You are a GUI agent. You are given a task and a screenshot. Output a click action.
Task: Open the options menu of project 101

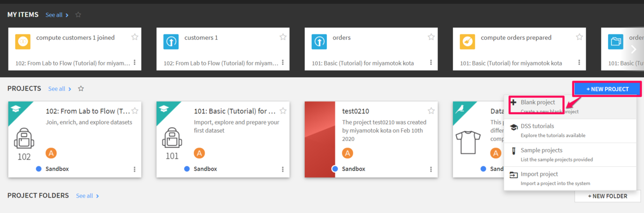[282, 168]
